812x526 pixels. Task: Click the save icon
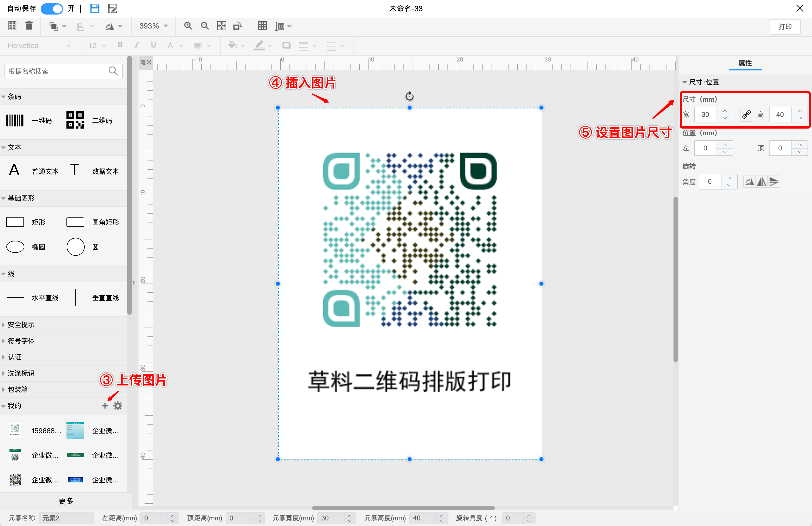tap(95, 9)
